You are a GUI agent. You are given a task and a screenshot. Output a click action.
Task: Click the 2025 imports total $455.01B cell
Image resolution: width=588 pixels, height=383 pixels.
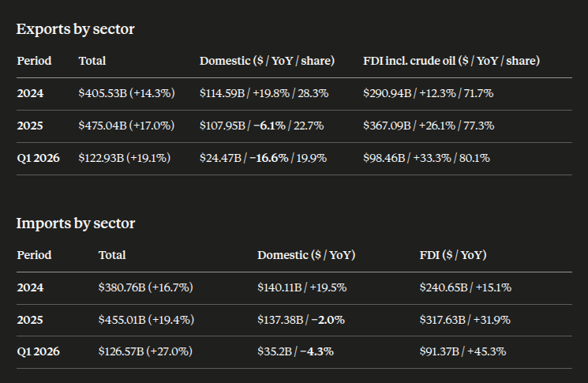[x=146, y=320]
